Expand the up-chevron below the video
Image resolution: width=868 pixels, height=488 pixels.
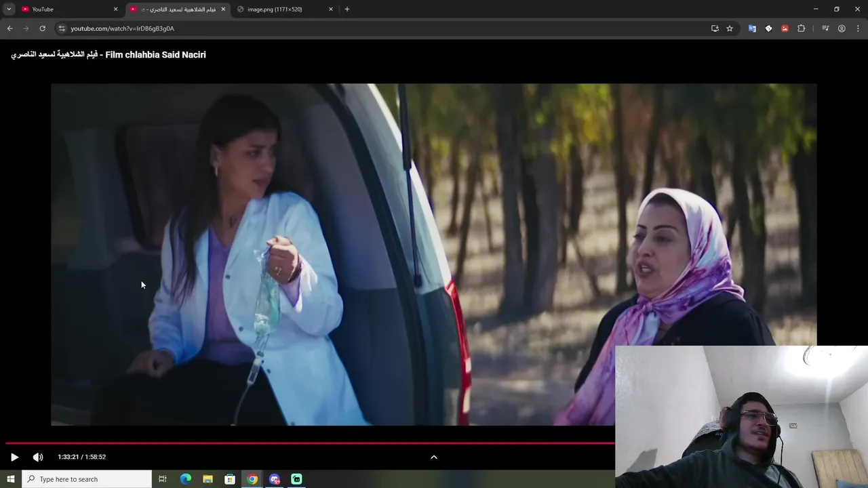click(x=434, y=457)
